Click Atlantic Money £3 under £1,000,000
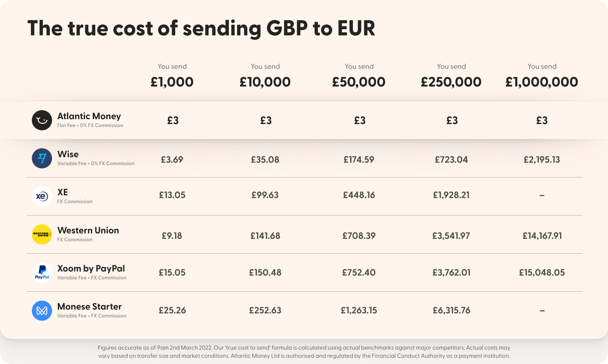 [542, 120]
